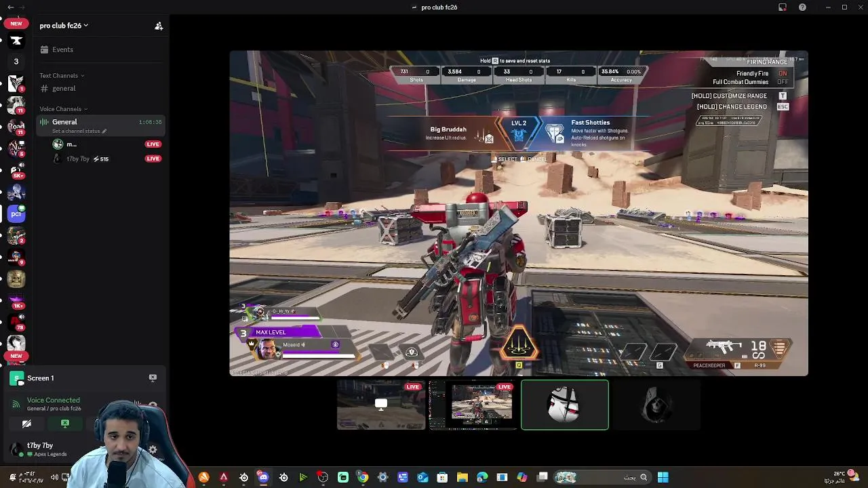868x488 pixels.
Task: Open the inbox icon in title bar
Action: 783,7
